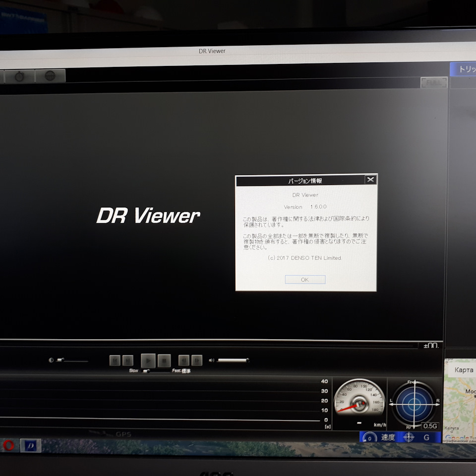Click the Google logo on the map
The width and height of the screenshot is (476, 476).
tap(458, 438)
